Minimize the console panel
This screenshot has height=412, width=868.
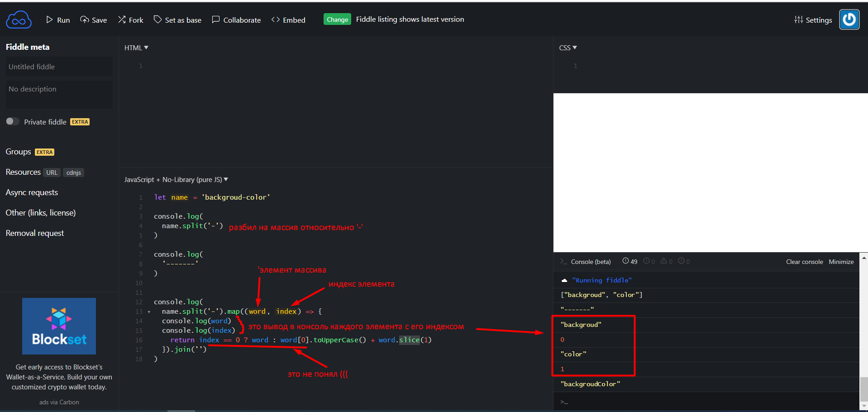coord(841,262)
